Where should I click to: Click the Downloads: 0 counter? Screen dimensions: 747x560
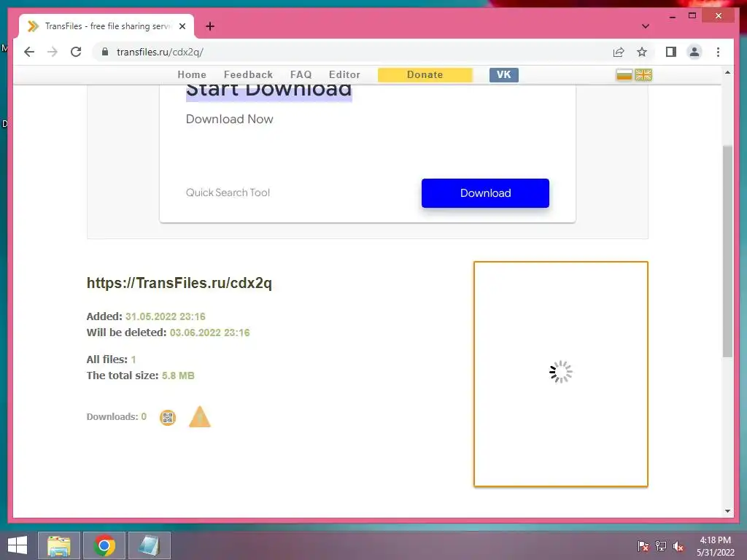116,416
